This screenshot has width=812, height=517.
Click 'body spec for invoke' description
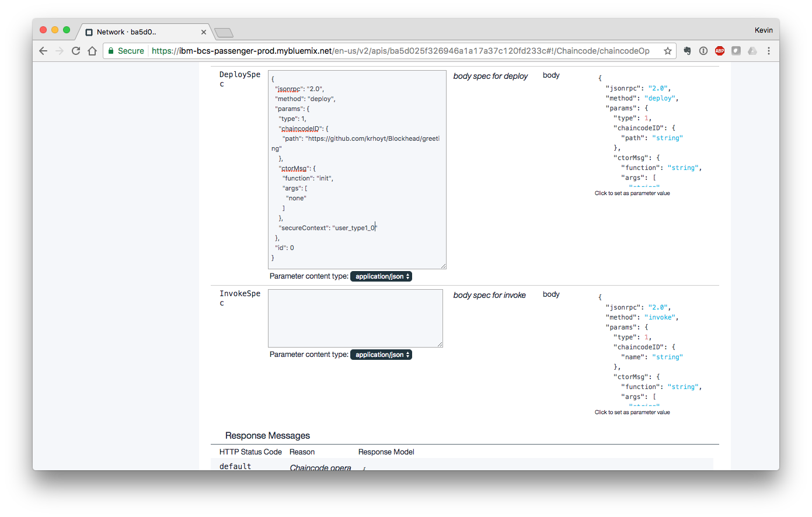tap(490, 295)
